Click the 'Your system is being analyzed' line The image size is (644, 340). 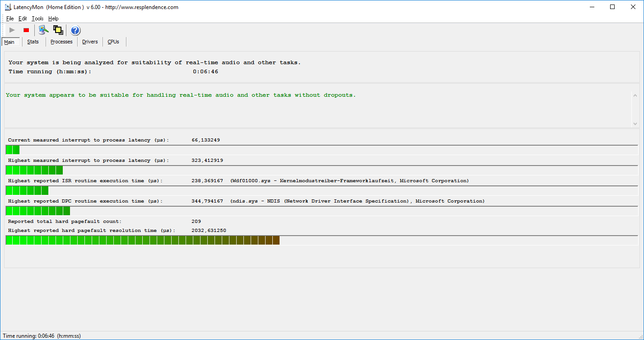154,62
